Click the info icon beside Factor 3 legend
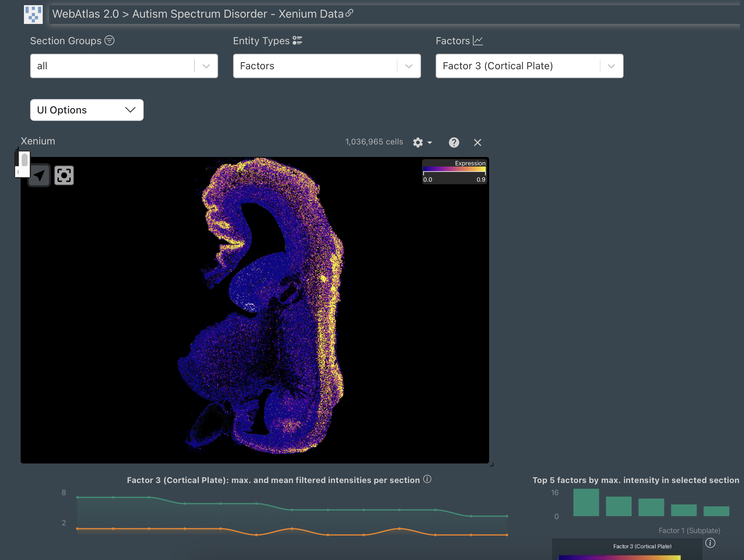 point(710,543)
